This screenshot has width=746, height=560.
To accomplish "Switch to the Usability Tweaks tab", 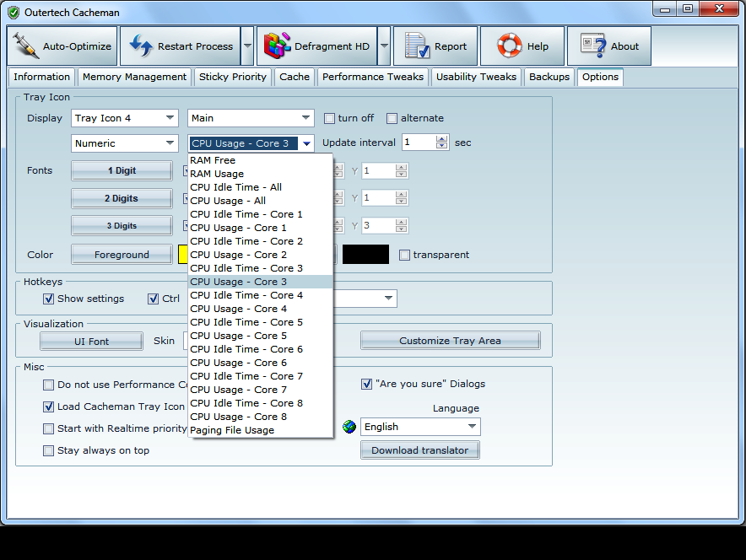I will (476, 77).
